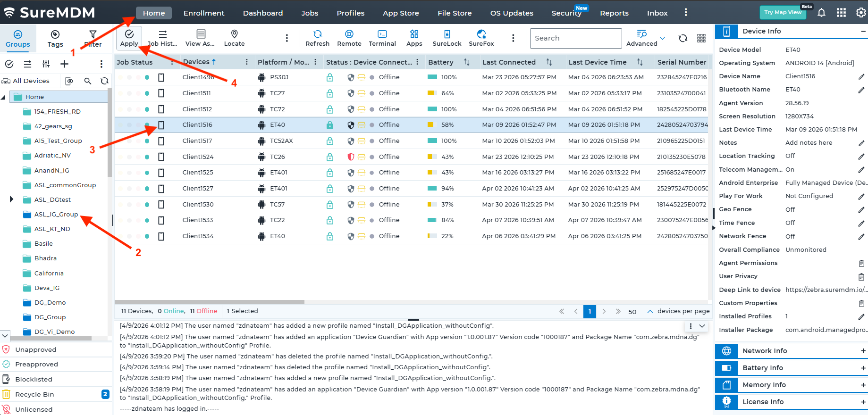Switch to the Enrollment tab

pos(204,13)
